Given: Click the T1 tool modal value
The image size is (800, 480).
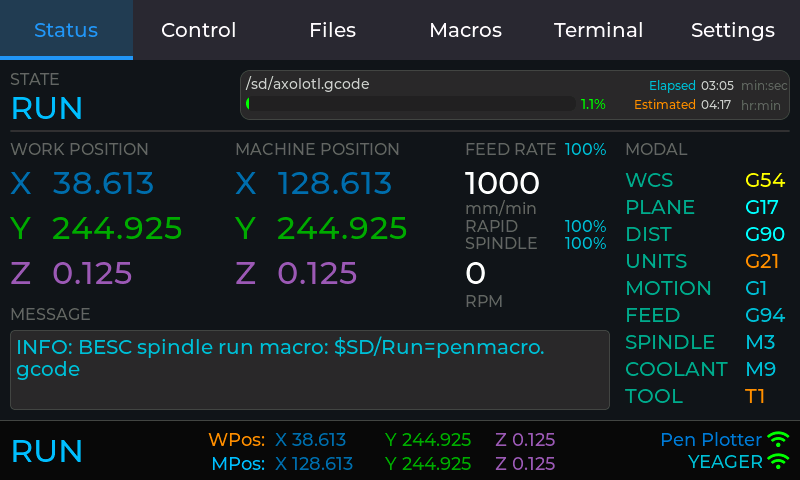Looking at the screenshot, I should pos(755,396).
